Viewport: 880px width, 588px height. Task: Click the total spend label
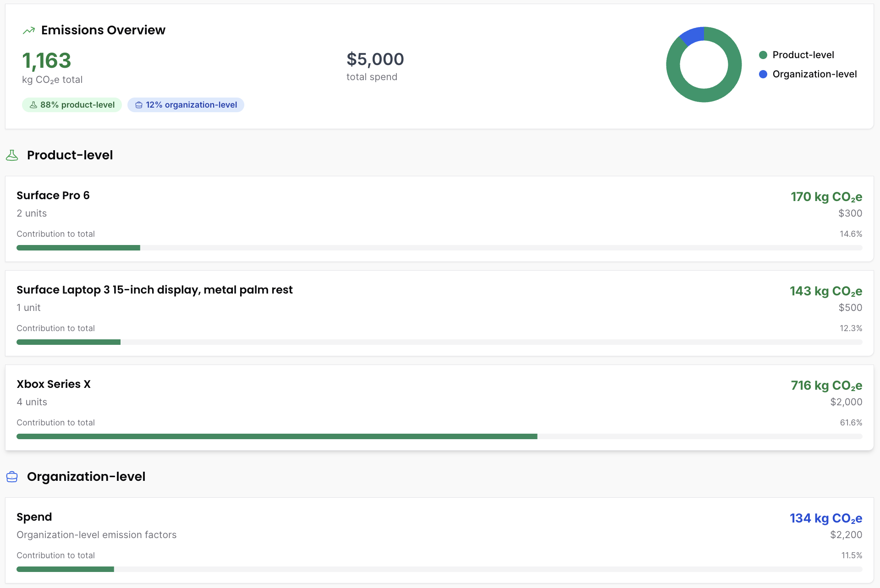click(372, 77)
